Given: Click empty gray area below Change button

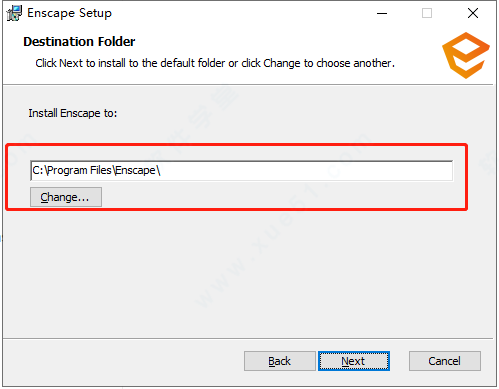Looking at the screenshot, I should click(x=233, y=273).
